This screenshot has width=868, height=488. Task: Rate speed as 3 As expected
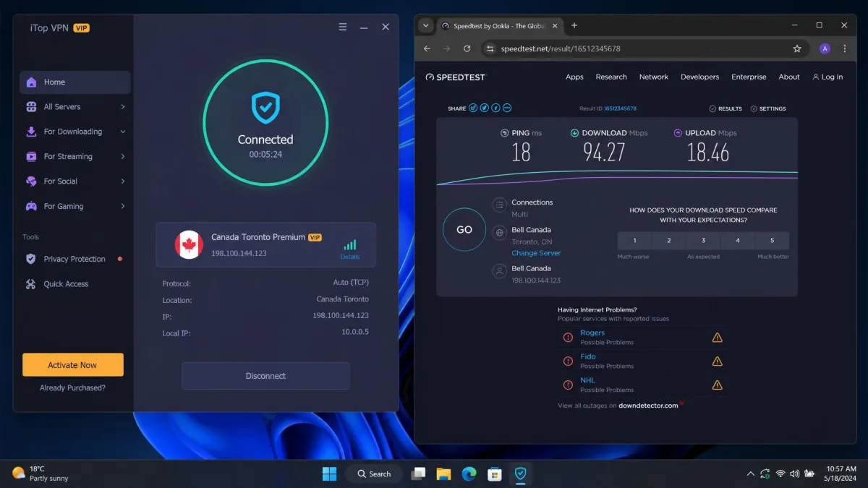click(x=703, y=241)
